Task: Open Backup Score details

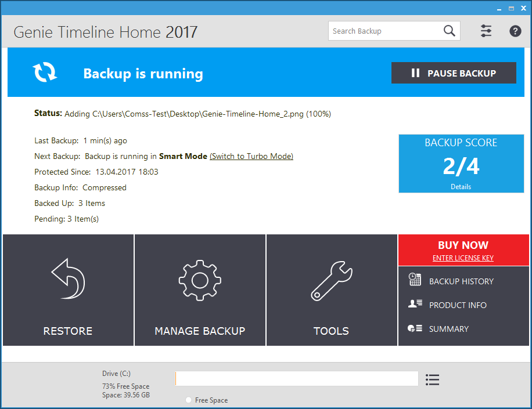Action: [461, 187]
